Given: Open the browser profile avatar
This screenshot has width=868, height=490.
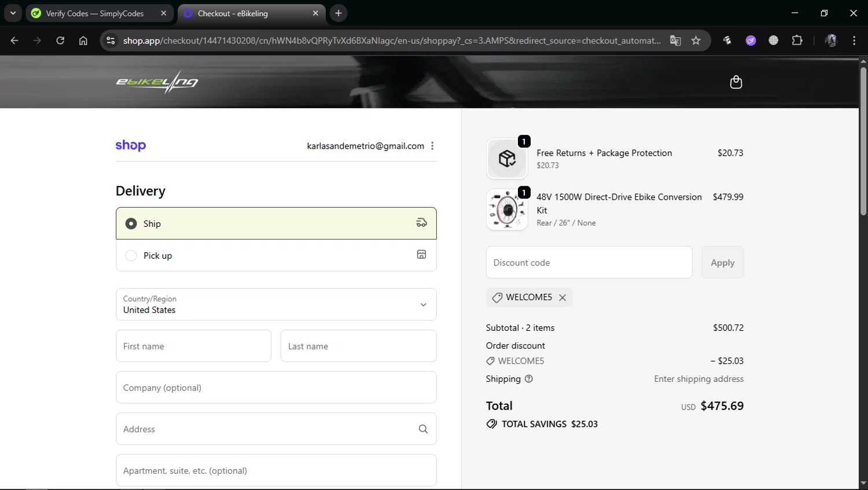Looking at the screenshot, I should point(831,40).
